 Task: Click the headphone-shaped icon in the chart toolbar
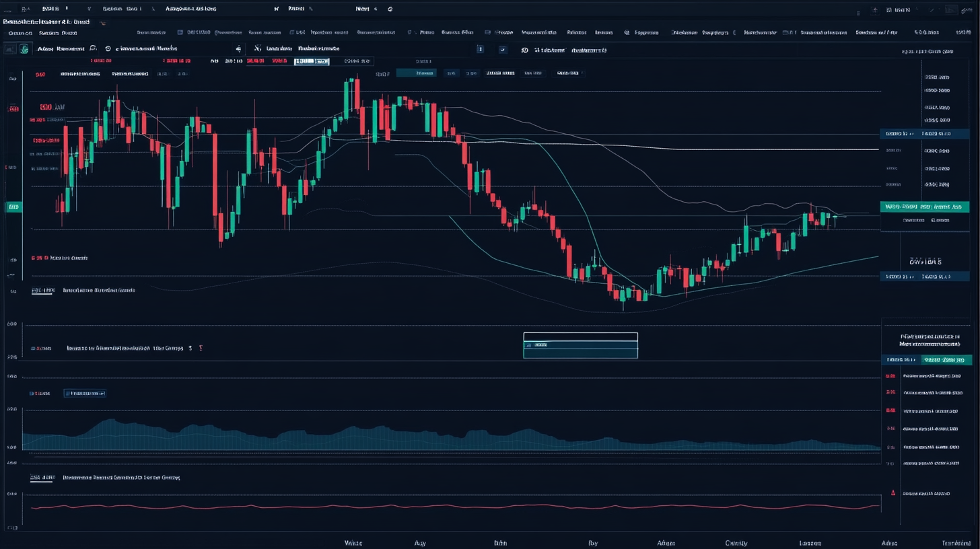pos(93,48)
